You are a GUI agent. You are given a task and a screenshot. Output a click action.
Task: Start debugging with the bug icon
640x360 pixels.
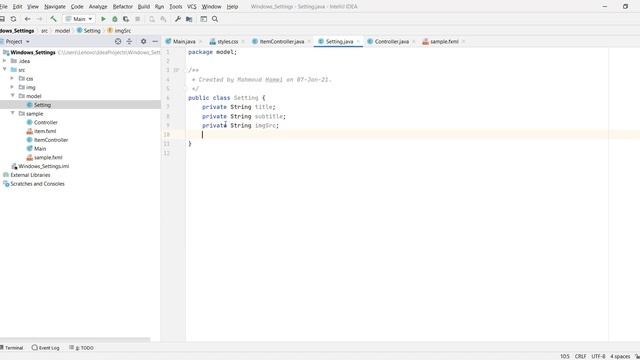pos(115,19)
